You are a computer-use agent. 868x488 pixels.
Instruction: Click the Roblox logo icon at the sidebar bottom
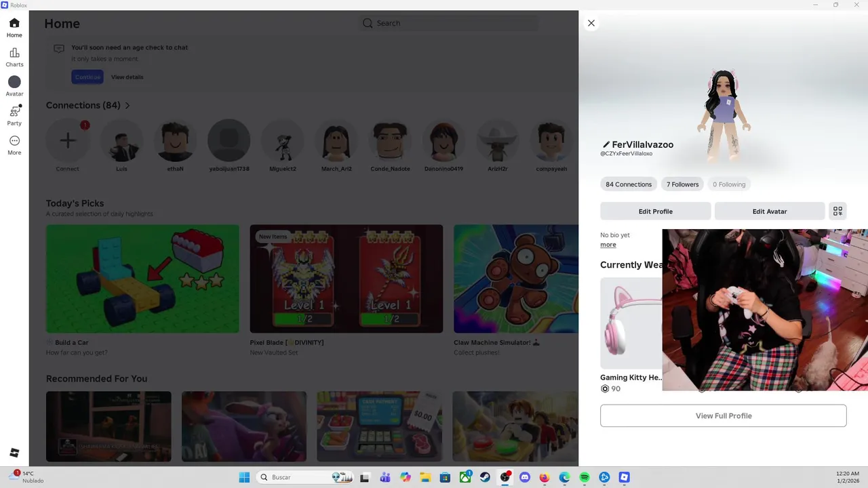[14, 453]
